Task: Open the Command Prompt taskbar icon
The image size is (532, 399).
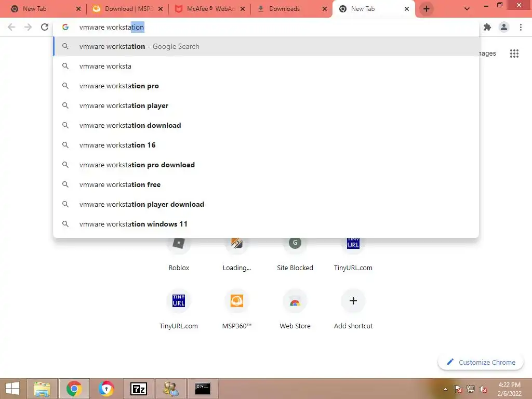Action: (203, 389)
